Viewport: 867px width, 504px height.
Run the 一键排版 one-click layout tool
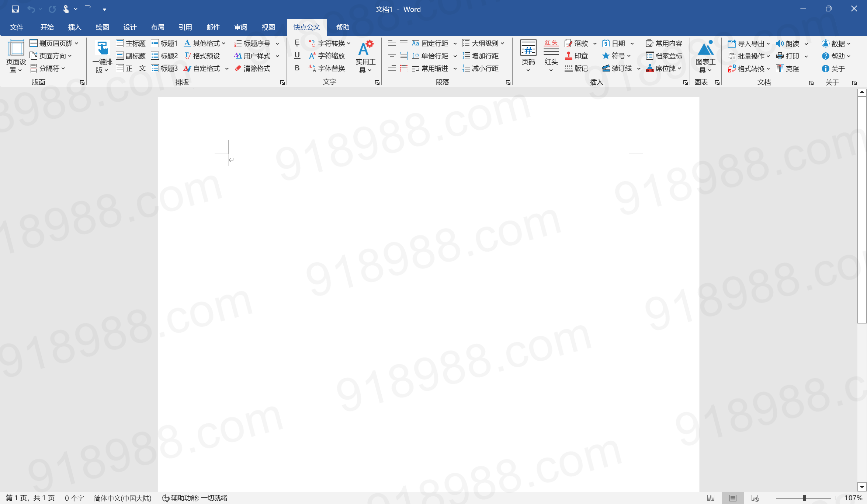[102, 56]
